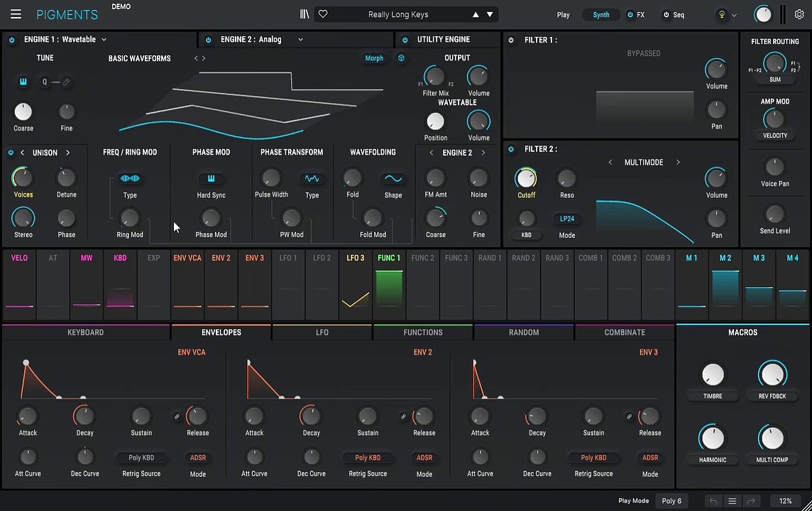Screen dimensions: 812x511
Task: Click the 3D wavetable view cube icon
Action: click(401, 58)
